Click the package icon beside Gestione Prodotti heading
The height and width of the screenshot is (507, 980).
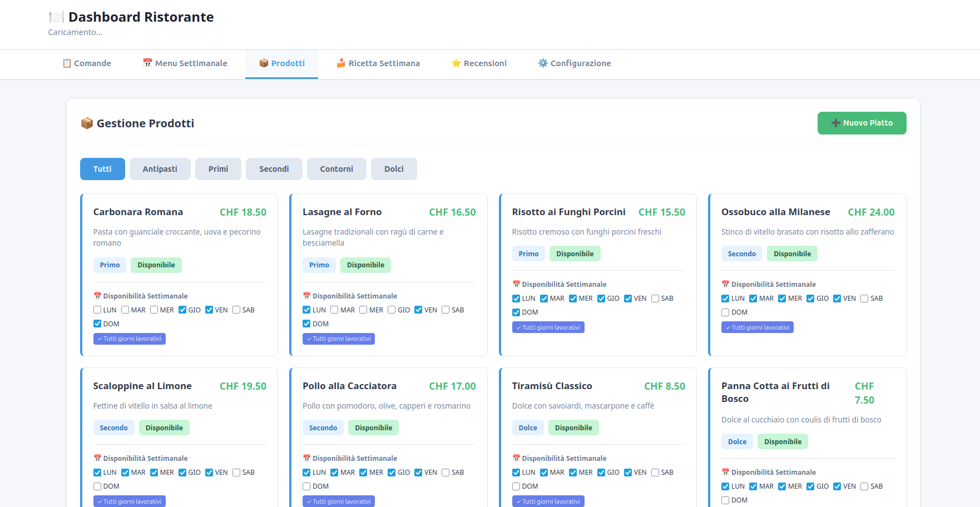(87, 123)
